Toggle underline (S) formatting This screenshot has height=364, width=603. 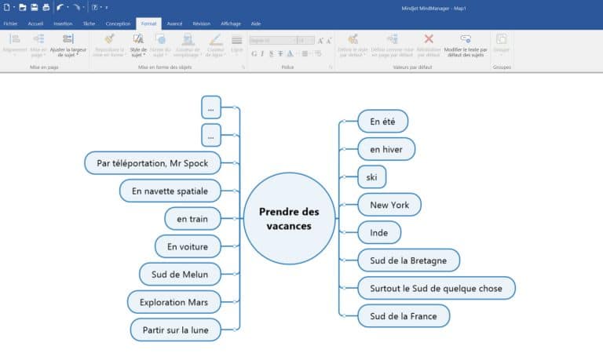(272, 53)
